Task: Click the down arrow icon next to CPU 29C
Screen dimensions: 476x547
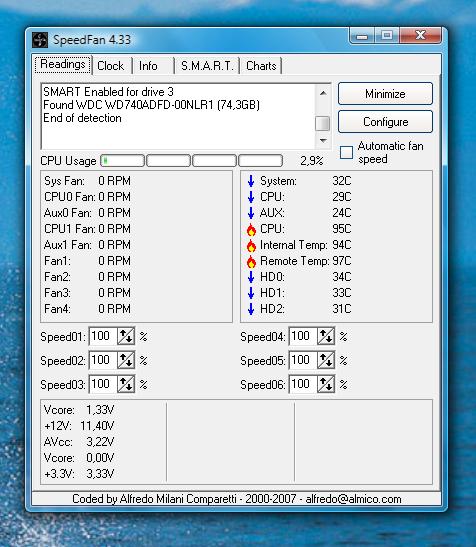Action: [x=251, y=197]
